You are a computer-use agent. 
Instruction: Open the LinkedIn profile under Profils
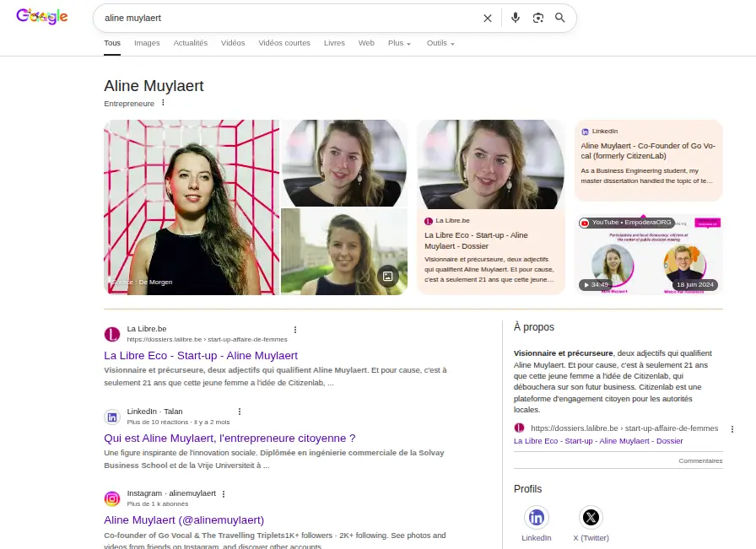536,517
